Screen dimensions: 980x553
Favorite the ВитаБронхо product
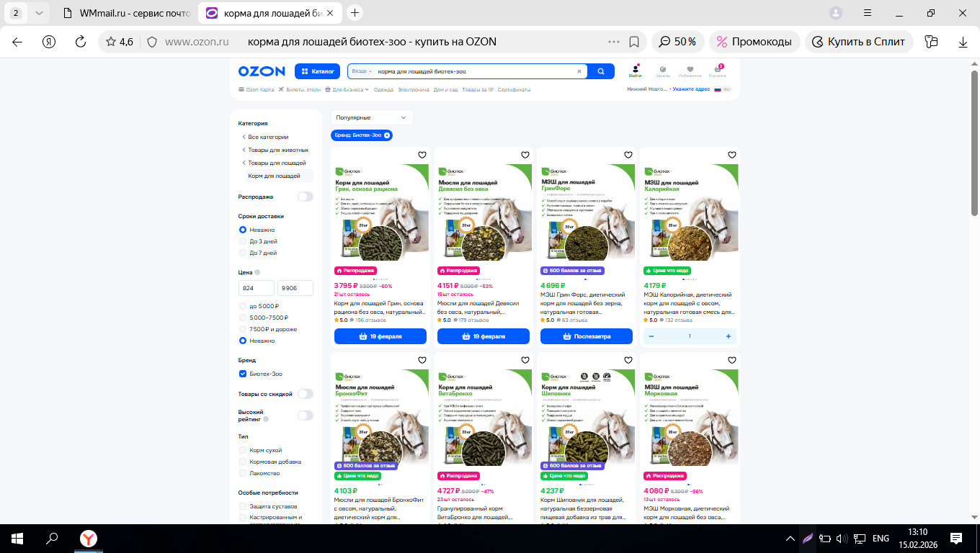click(x=525, y=360)
